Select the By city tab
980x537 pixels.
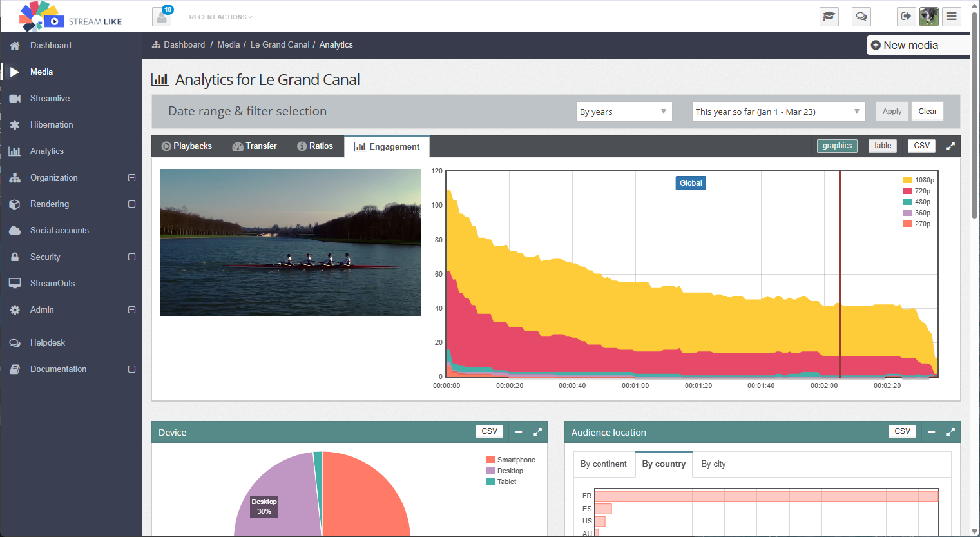point(713,464)
